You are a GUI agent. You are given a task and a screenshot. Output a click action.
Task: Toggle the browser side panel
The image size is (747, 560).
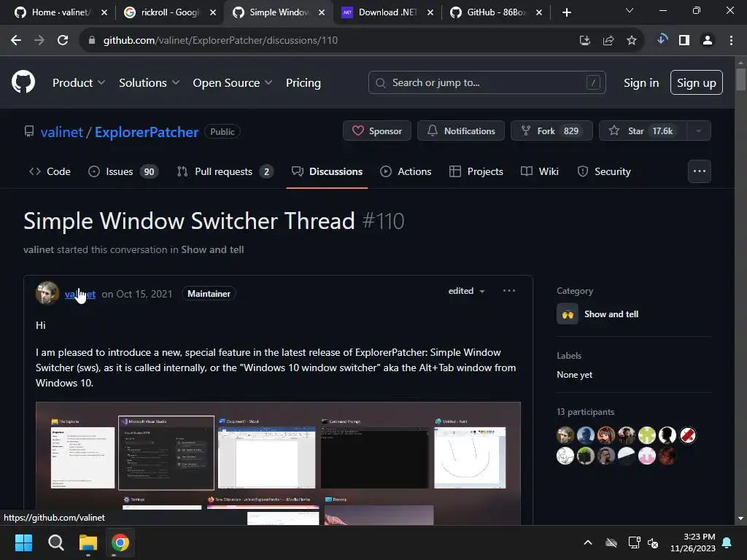click(684, 41)
